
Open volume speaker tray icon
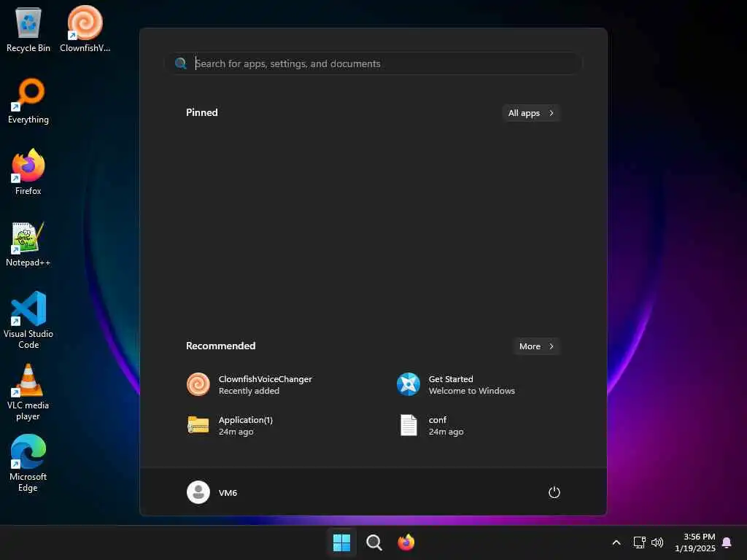[657, 542]
